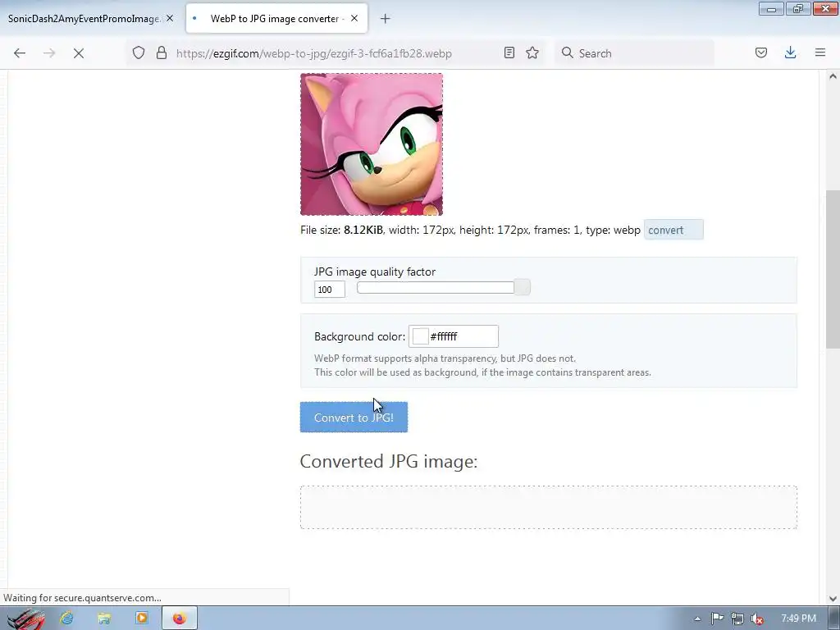Open the network status tray icon
Screen dimensions: 840x630
[x=737, y=619]
